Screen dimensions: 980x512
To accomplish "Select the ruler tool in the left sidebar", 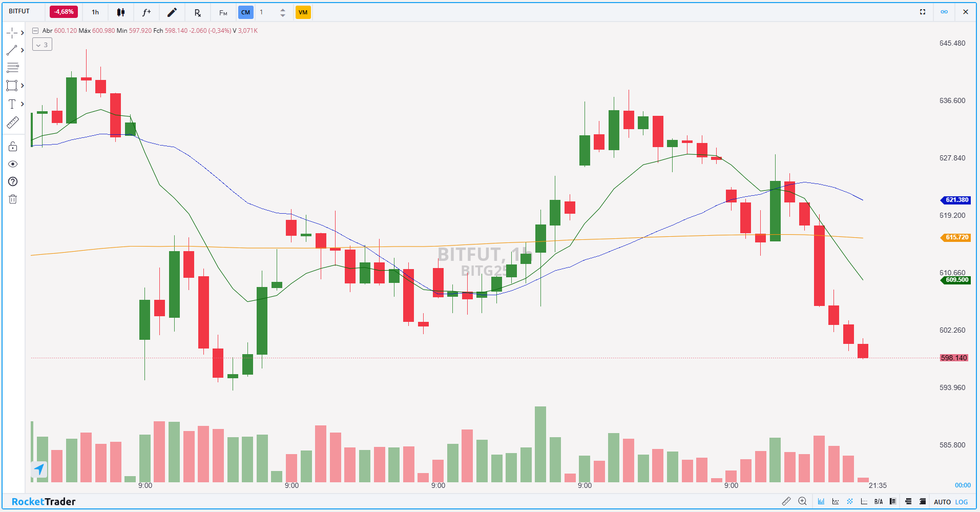I will [x=12, y=122].
